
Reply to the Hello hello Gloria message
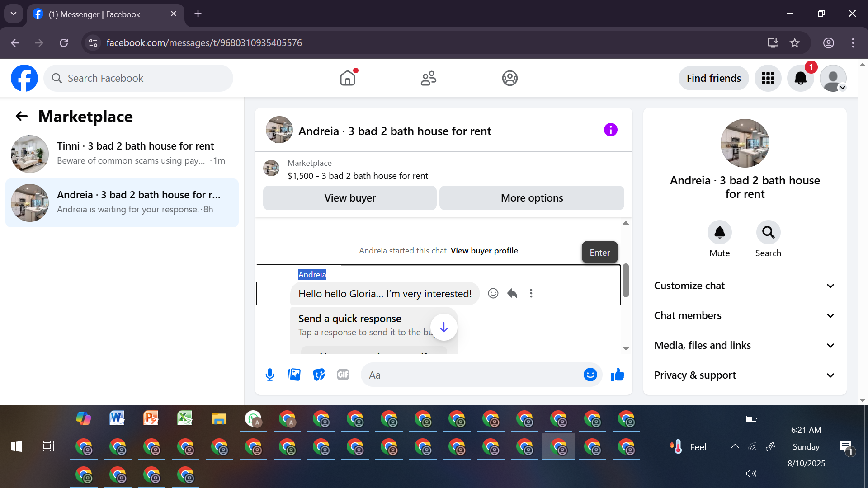(x=512, y=293)
